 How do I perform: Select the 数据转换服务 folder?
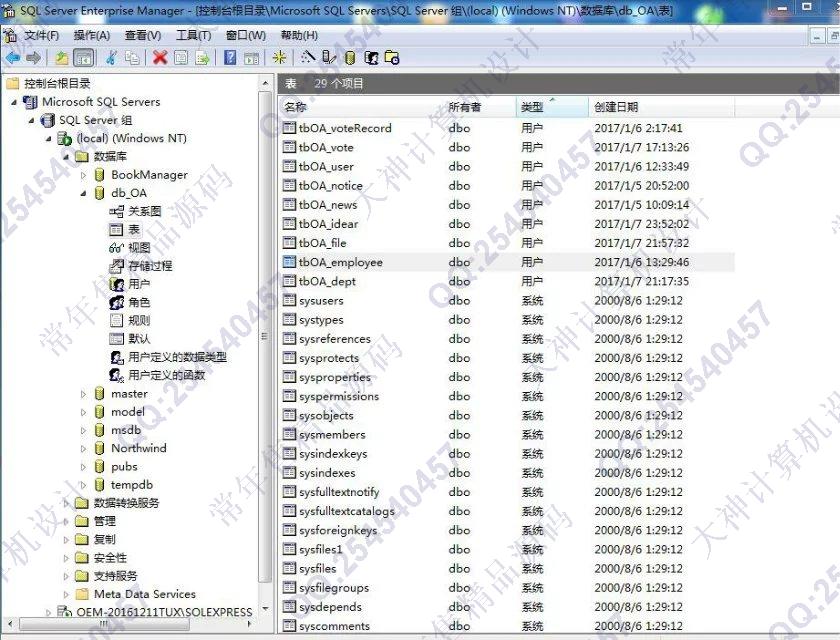point(126,503)
